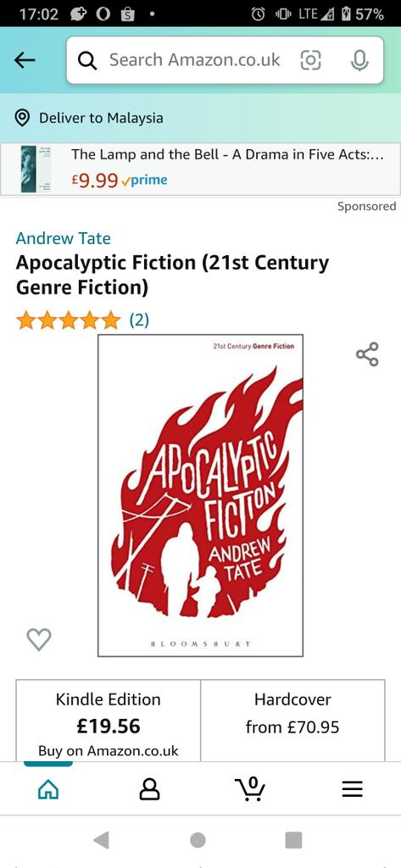Tap Android back navigation button
The height and width of the screenshot is (868, 401).
pos(102,840)
